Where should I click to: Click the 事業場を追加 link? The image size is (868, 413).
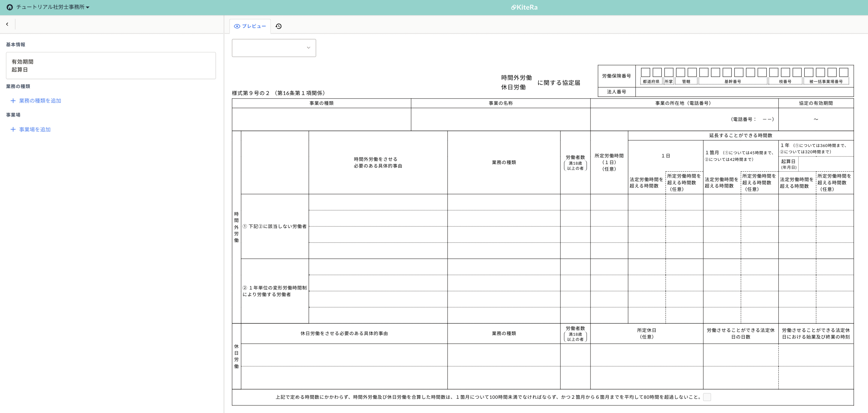pos(35,129)
